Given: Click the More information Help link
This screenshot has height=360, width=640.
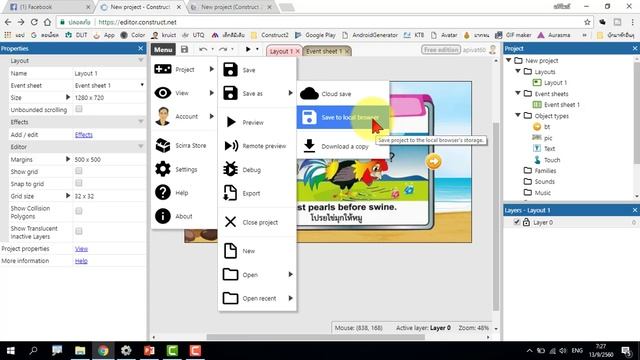Looking at the screenshot, I should (81, 261).
